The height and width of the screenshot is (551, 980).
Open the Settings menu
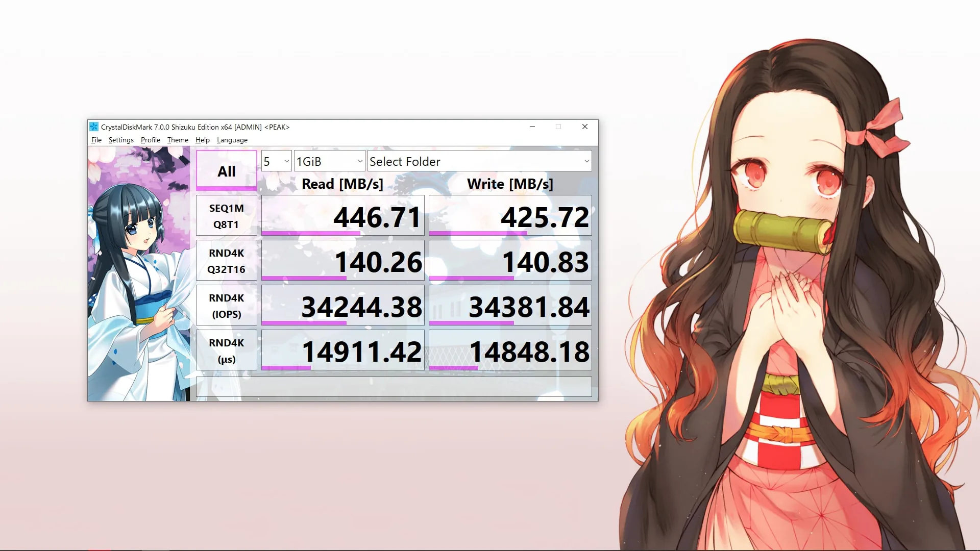coord(121,140)
